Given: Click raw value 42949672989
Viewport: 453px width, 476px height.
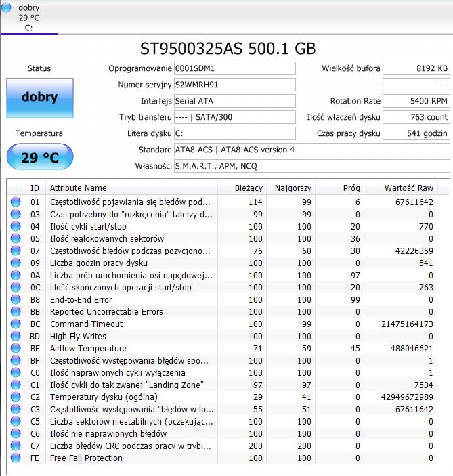Looking at the screenshot, I should 407,397.
